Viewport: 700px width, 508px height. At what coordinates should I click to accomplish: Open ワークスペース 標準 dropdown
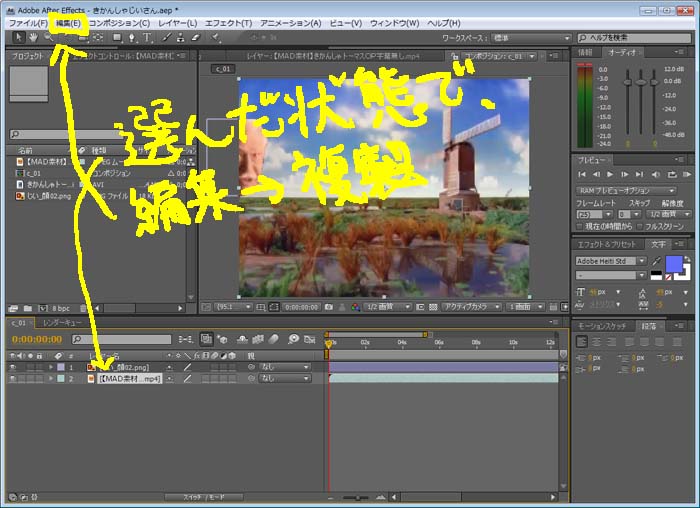coord(531,38)
